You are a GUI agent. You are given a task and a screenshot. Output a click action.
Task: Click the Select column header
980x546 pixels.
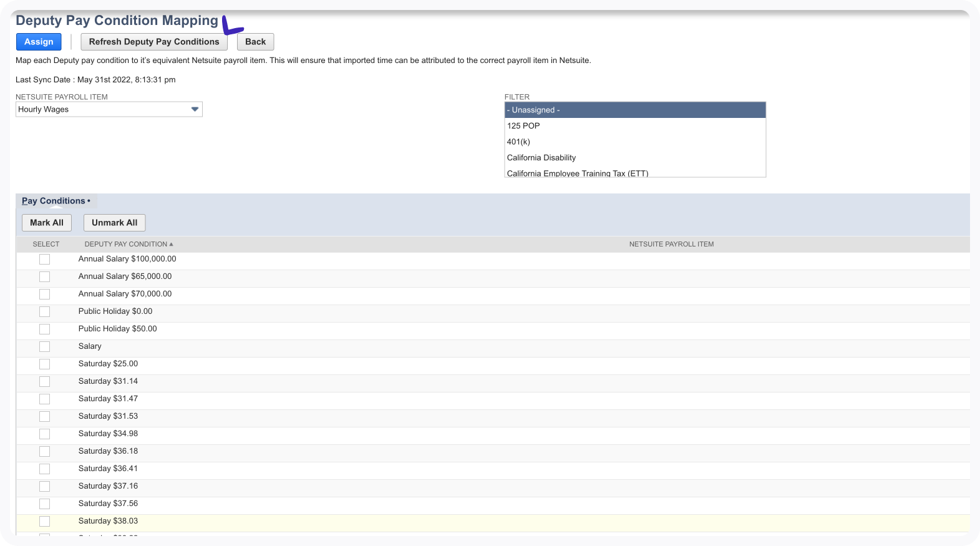tap(46, 244)
